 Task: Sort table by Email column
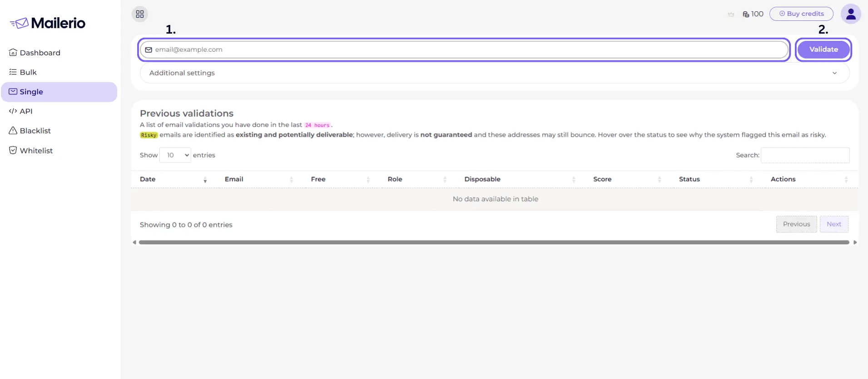click(x=259, y=179)
